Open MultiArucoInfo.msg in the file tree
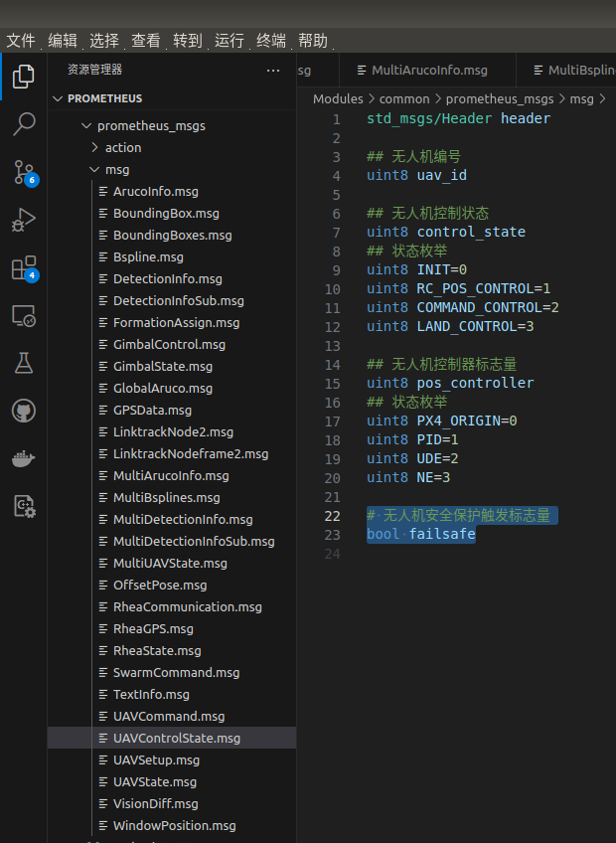The width and height of the screenshot is (616, 843). (171, 476)
